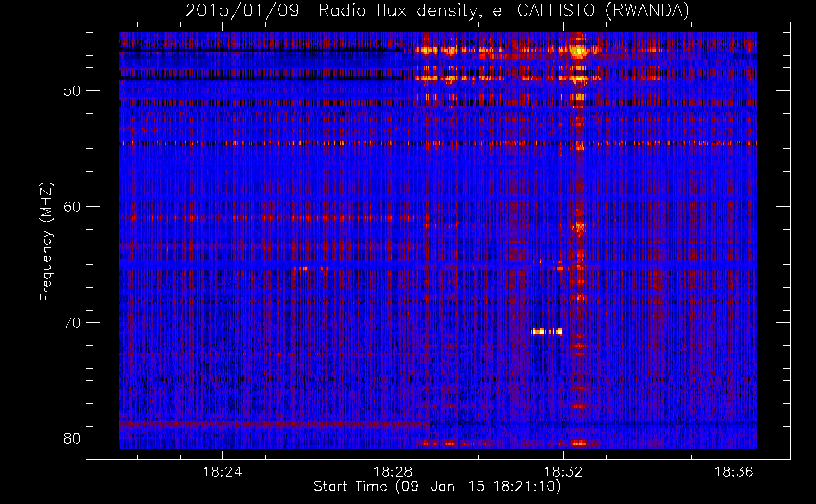Screen dimensions: 816x504
Task: Click the bright yellow burst near 71 MHz
Action: point(547,332)
